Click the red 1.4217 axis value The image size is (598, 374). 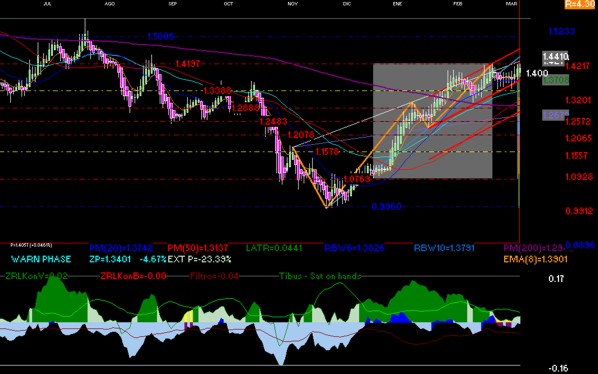577,66
